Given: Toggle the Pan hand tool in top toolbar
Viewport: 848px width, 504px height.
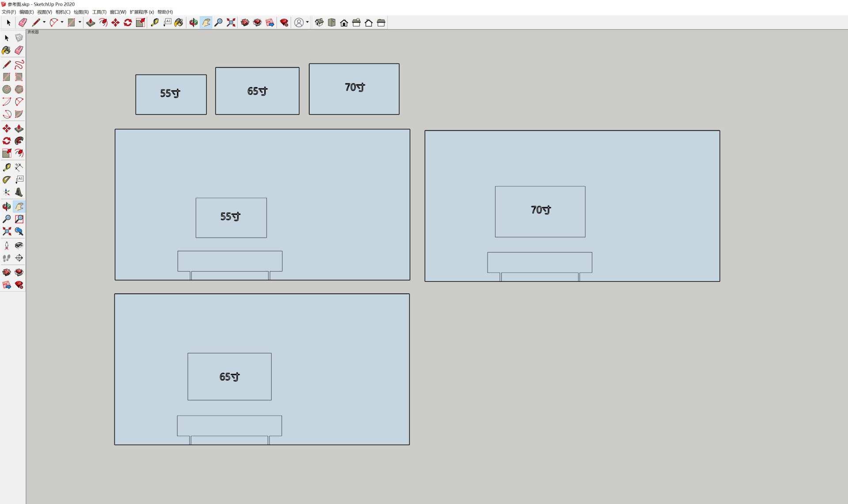Looking at the screenshot, I should coord(206,23).
